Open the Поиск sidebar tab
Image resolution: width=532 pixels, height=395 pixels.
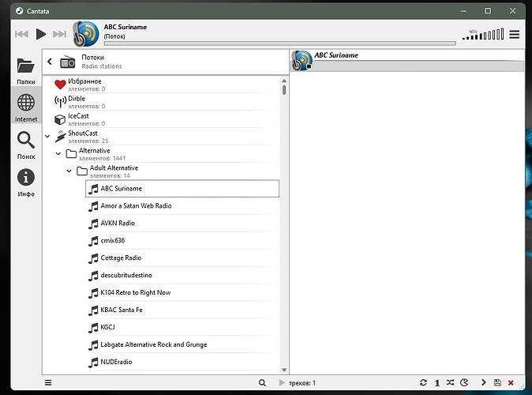26,145
